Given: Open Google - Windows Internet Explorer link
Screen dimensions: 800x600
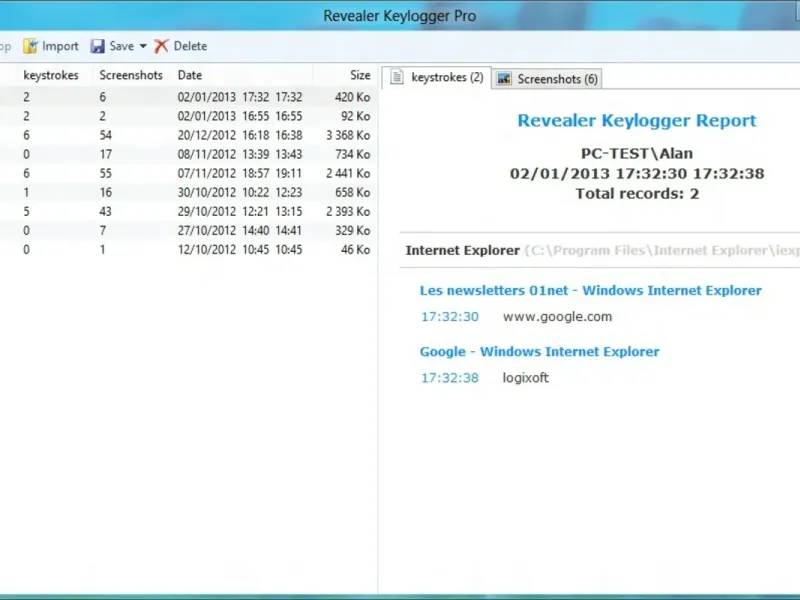Looking at the screenshot, I should 539,351.
